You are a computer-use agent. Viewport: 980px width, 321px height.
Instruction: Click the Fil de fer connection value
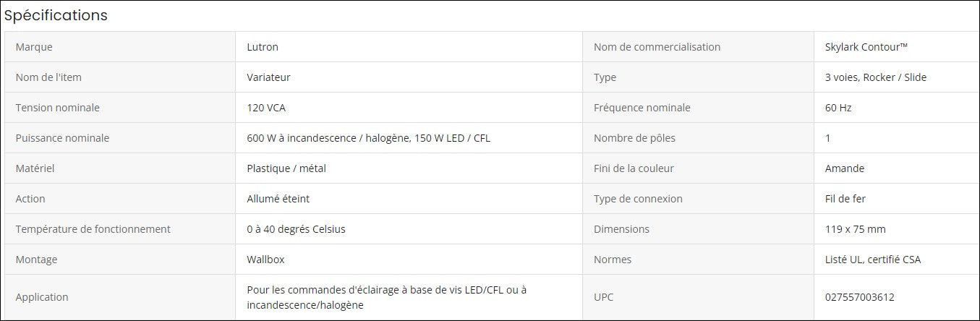click(845, 199)
